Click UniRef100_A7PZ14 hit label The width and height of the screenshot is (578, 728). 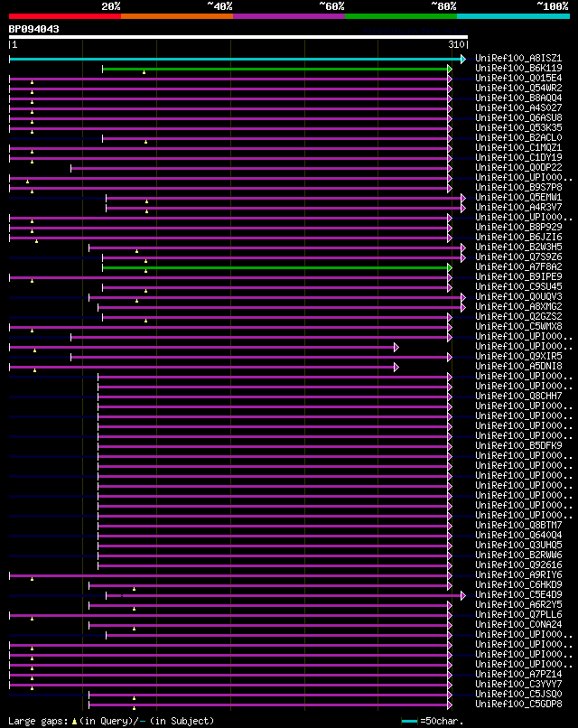(518, 674)
